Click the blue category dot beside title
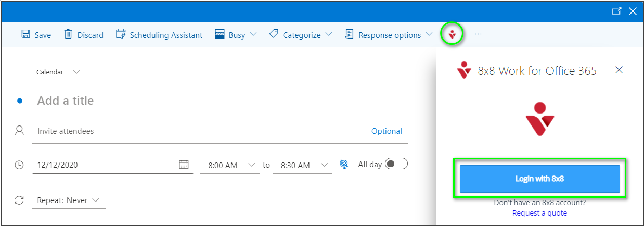644x226 pixels. (x=20, y=101)
